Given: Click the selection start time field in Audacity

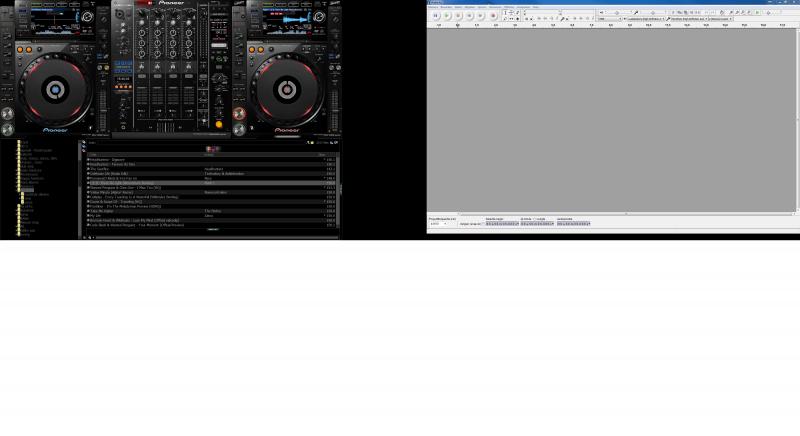Looking at the screenshot, I should pyautogui.click(x=502, y=224).
